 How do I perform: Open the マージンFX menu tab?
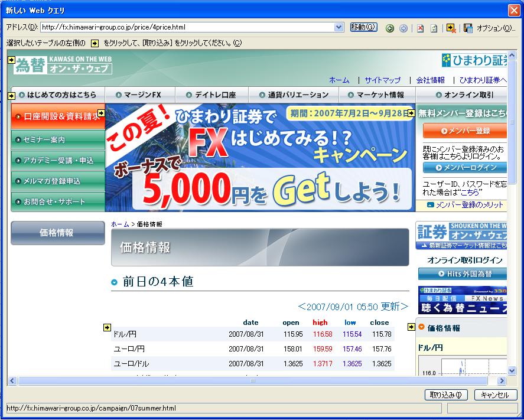(139, 95)
